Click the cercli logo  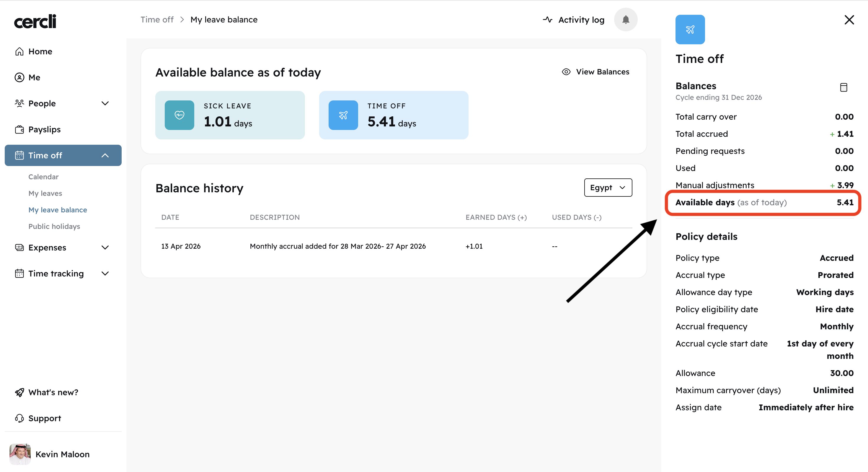(35, 22)
